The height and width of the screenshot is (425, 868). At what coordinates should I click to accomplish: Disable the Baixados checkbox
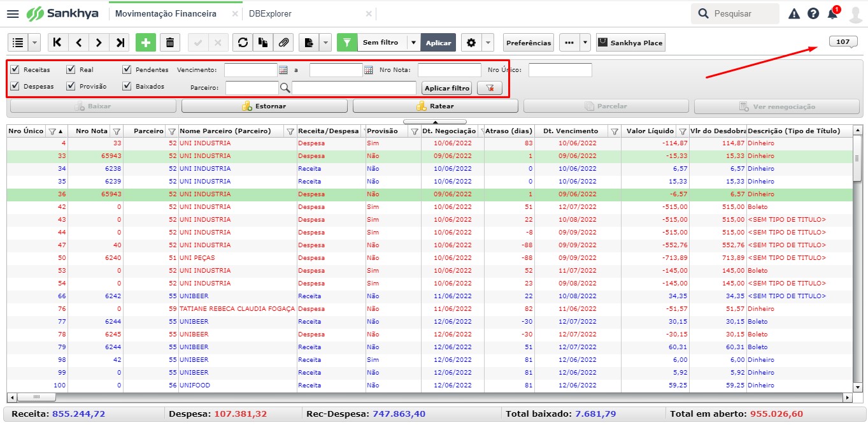pyautogui.click(x=127, y=86)
